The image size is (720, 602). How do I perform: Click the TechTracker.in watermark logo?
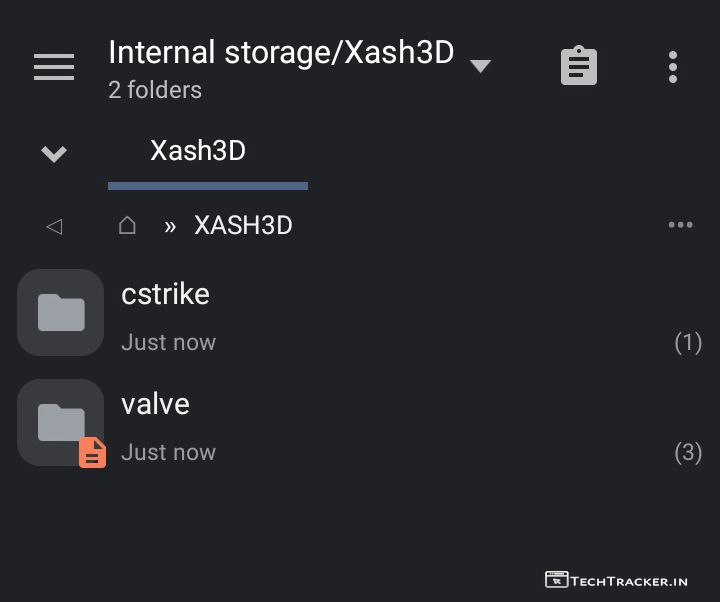(x=616, y=580)
